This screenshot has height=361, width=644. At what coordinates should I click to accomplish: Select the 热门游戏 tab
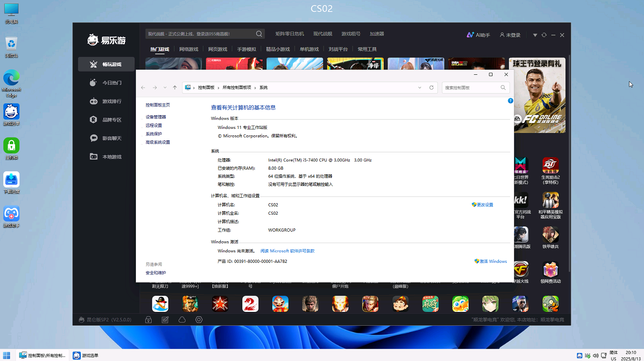click(160, 49)
